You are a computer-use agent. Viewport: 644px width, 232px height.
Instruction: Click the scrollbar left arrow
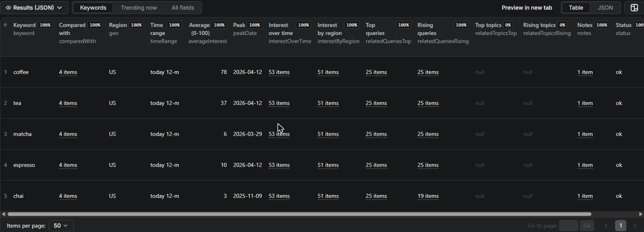point(4,214)
